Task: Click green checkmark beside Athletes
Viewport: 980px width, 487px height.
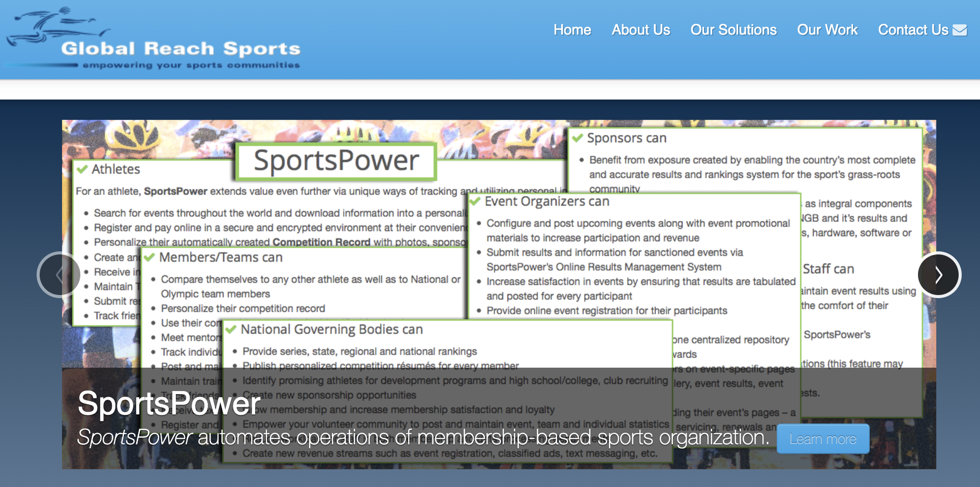Action: [x=82, y=169]
